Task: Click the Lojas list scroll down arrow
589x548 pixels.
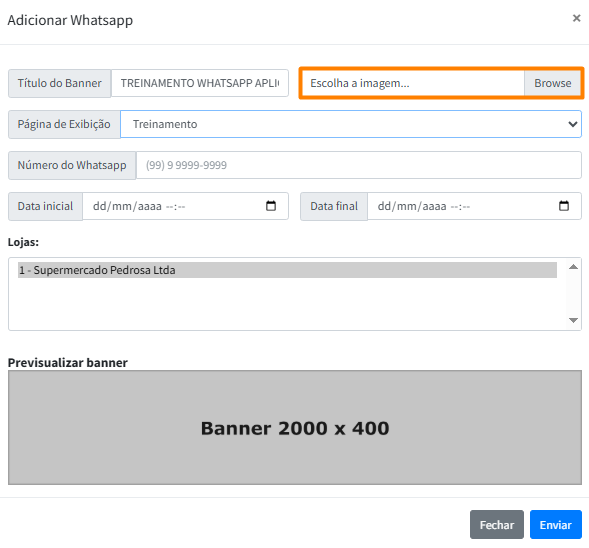Action: pos(573,320)
